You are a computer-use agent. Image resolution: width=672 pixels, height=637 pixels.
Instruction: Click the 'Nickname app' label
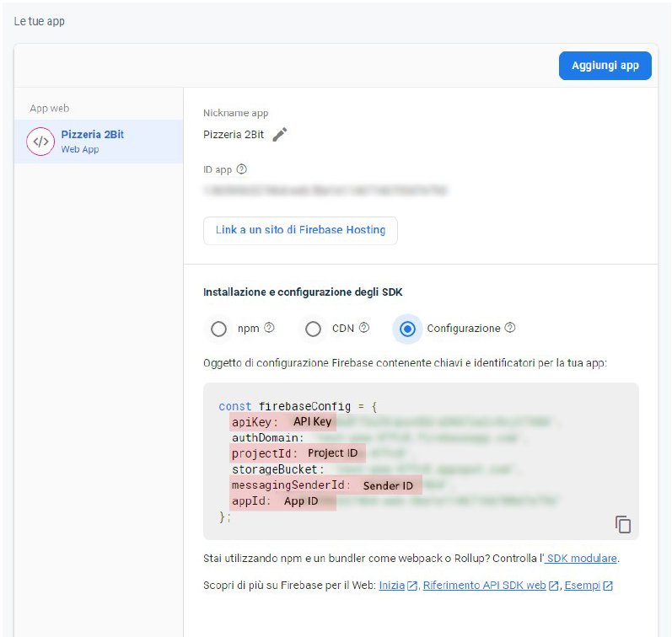point(236,113)
